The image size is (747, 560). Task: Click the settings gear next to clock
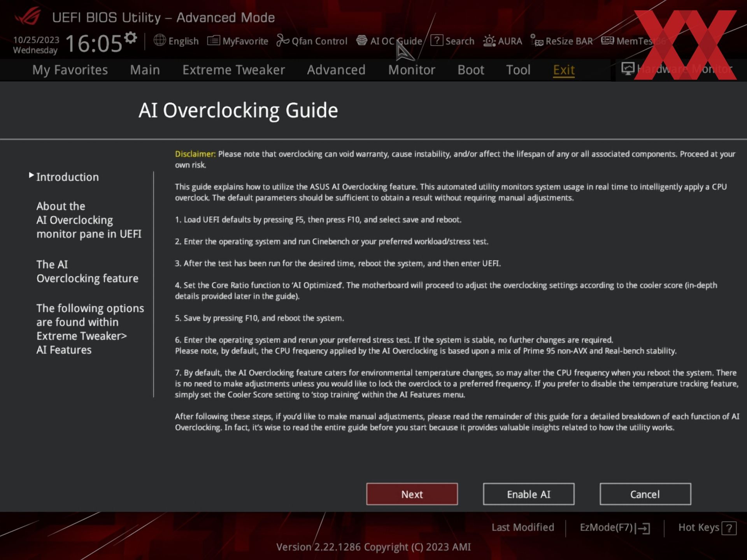(131, 38)
